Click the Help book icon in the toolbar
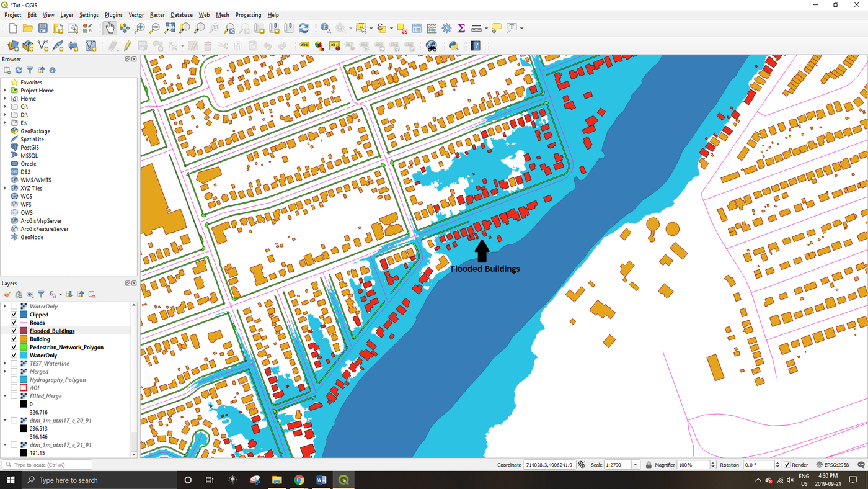 (x=476, y=45)
